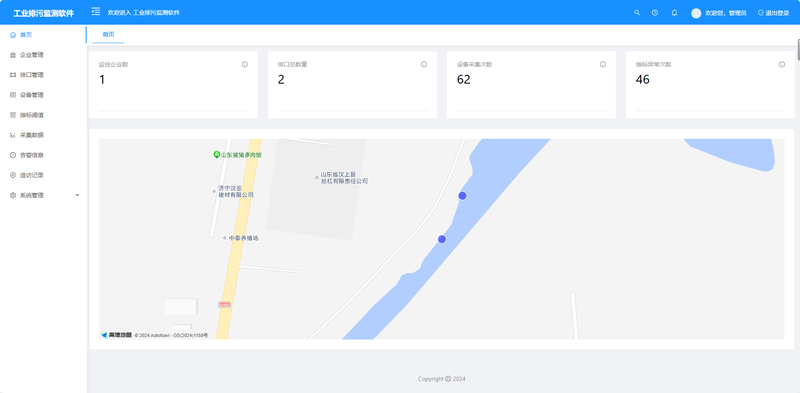Click the 高德地图 logo on the map
The image size is (800, 393).
(116, 335)
